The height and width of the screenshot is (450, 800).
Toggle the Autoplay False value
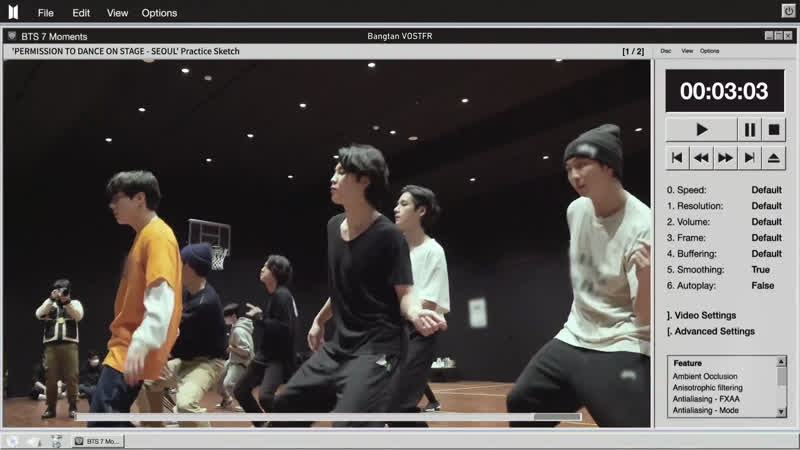click(x=762, y=286)
